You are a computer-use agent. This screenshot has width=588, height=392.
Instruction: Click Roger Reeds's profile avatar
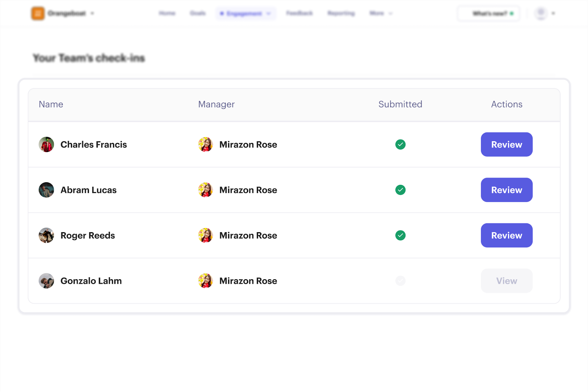pos(46,235)
